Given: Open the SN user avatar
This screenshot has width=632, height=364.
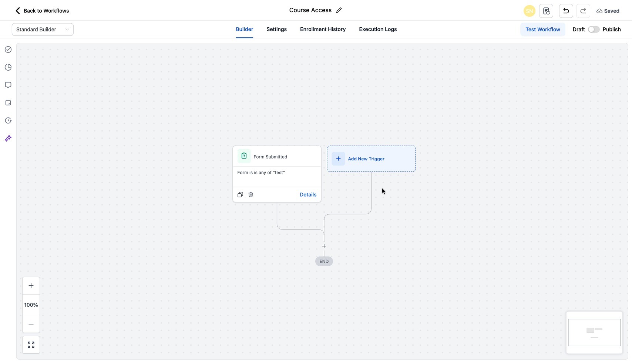Looking at the screenshot, I should [530, 11].
